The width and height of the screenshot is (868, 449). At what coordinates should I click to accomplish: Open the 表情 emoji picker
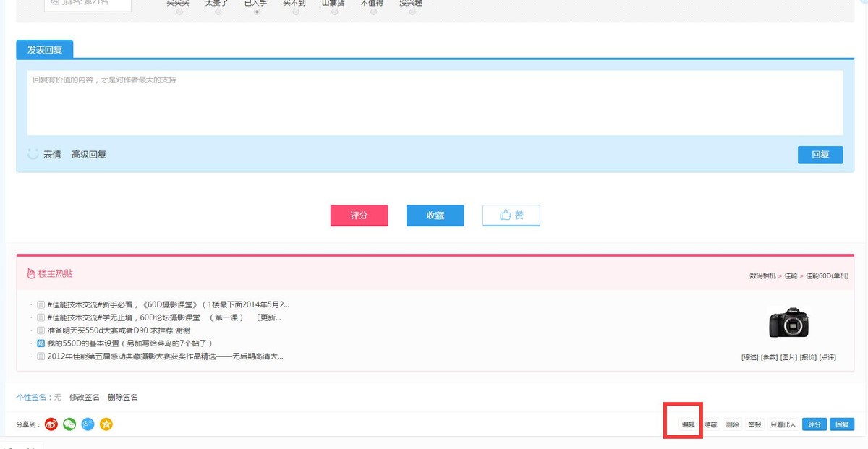pos(51,154)
